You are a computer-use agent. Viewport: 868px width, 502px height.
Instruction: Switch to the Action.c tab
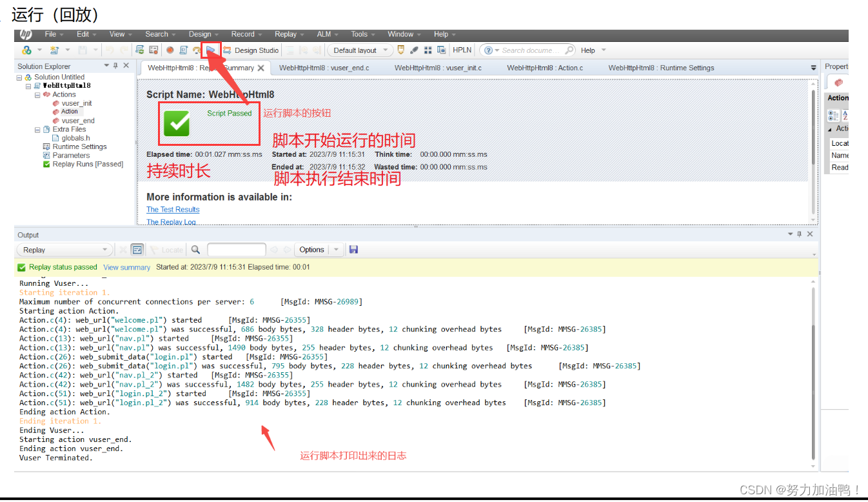pyautogui.click(x=545, y=68)
